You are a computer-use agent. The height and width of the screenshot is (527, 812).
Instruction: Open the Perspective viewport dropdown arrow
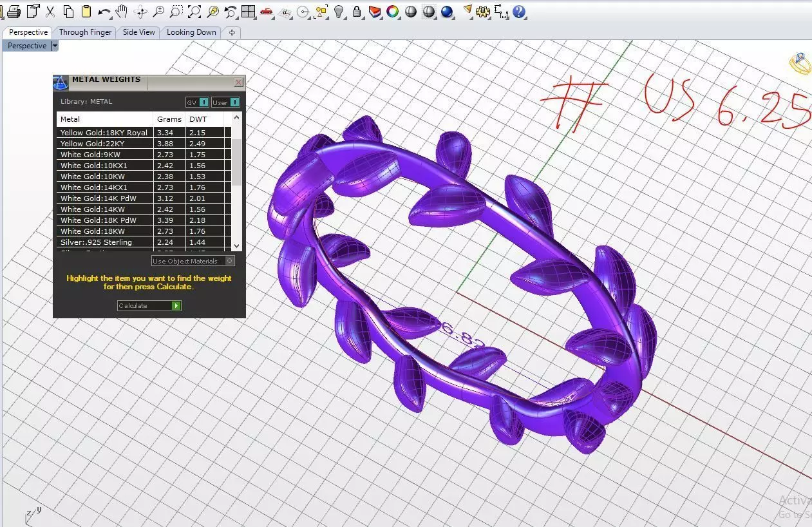[x=55, y=46]
